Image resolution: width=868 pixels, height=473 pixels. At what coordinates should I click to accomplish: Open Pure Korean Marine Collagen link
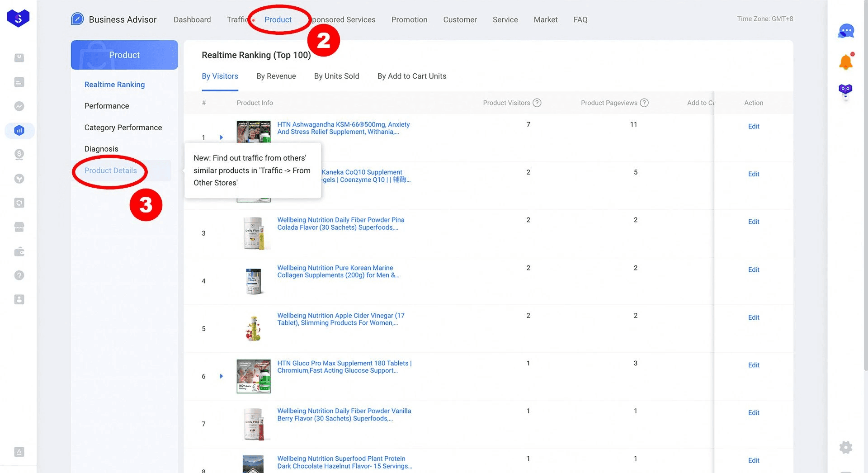tap(338, 271)
